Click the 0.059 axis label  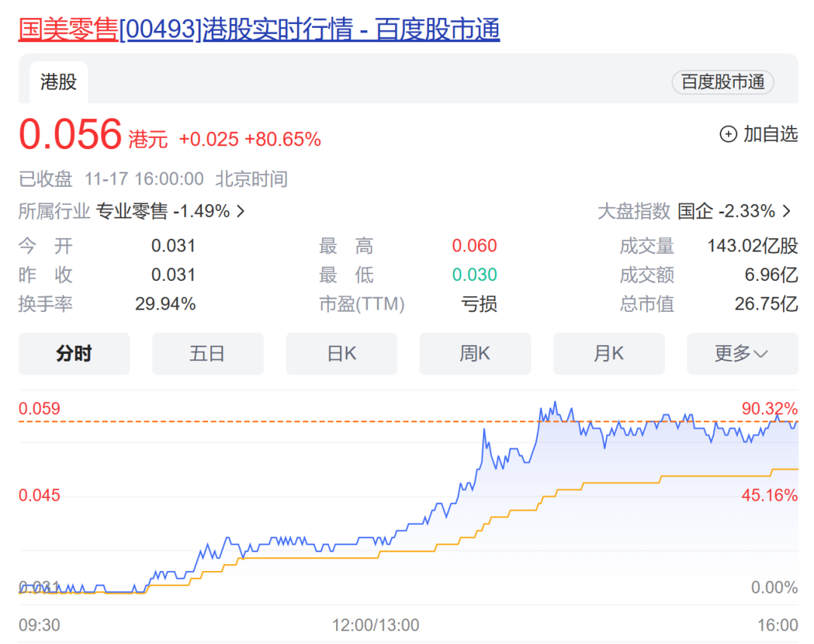39,408
